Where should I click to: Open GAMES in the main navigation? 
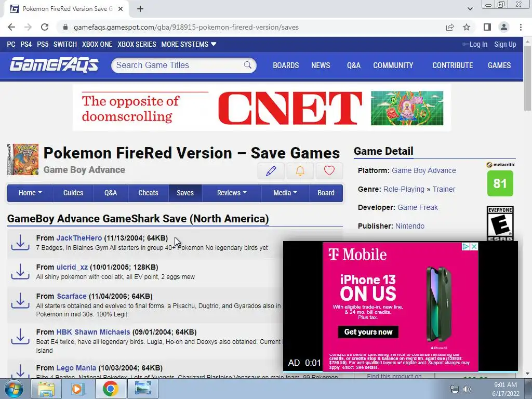tap(499, 65)
